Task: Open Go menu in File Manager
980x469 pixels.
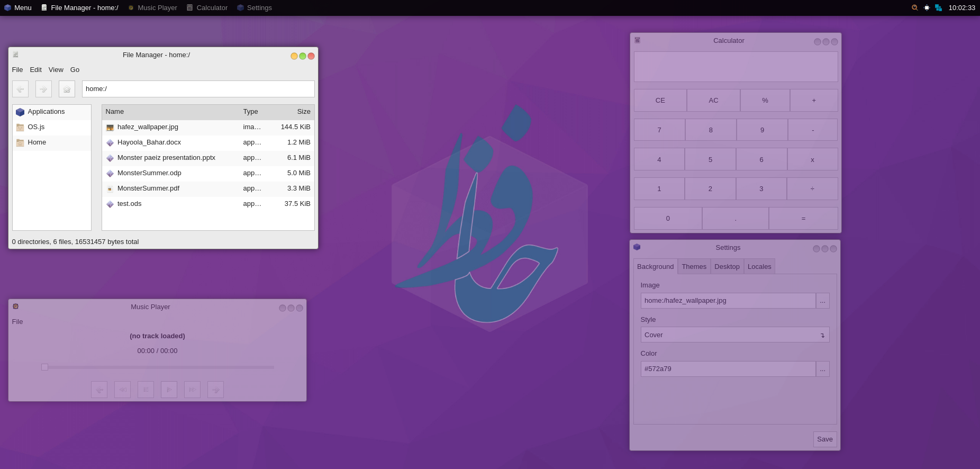Action: [x=75, y=70]
